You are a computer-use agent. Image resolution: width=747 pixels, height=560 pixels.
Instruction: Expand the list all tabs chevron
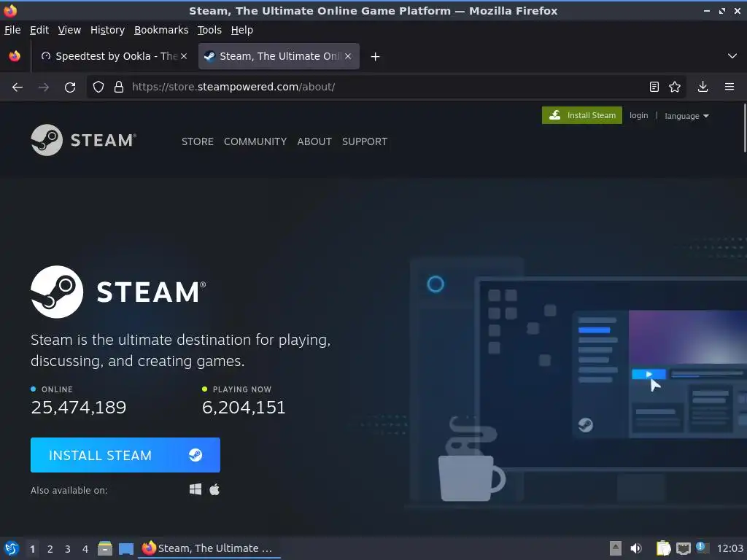pyautogui.click(x=732, y=56)
